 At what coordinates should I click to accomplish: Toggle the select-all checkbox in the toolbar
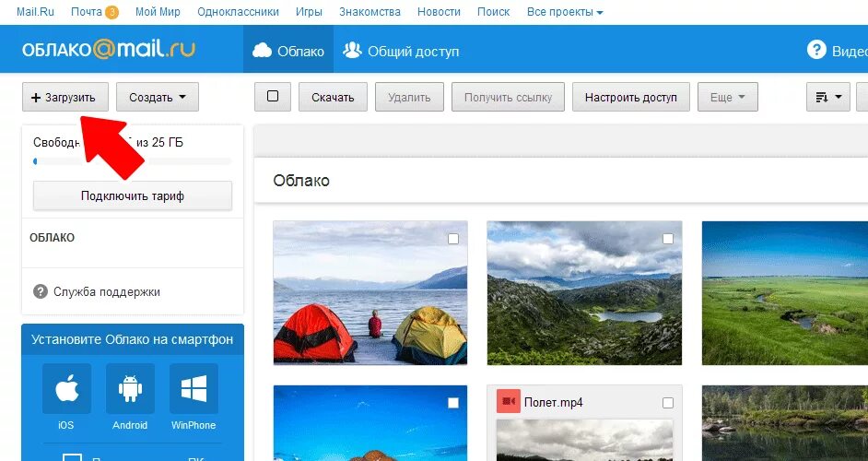click(x=273, y=97)
